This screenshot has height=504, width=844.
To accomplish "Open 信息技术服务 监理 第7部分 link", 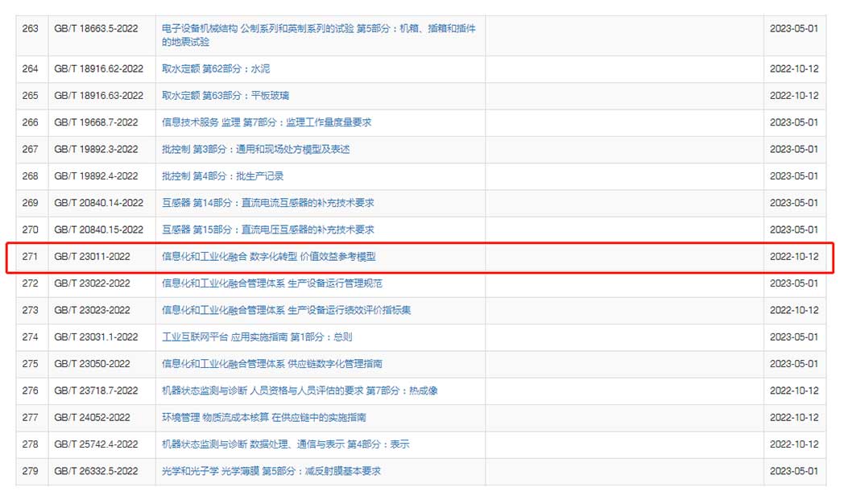I will click(x=267, y=122).
